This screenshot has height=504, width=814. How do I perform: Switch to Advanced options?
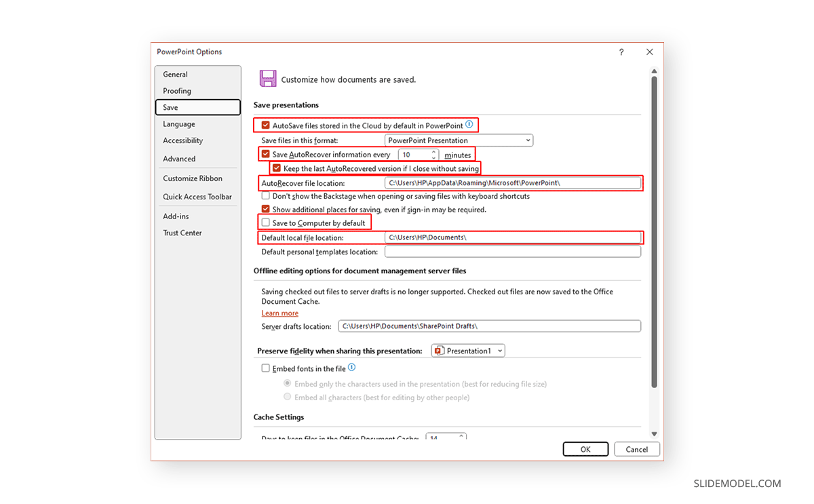(198, 159)
